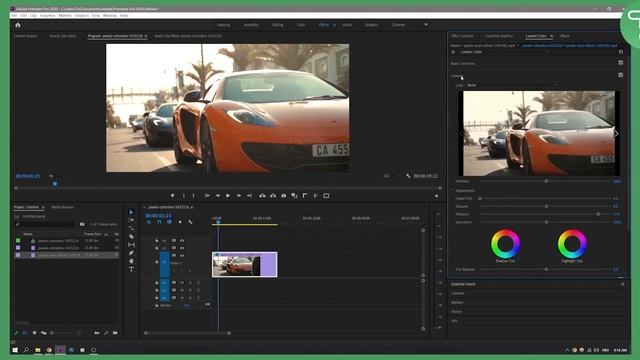Select the Pen tool
The image size is (640, 360).
pyautogui.click(x=131, y=253)
